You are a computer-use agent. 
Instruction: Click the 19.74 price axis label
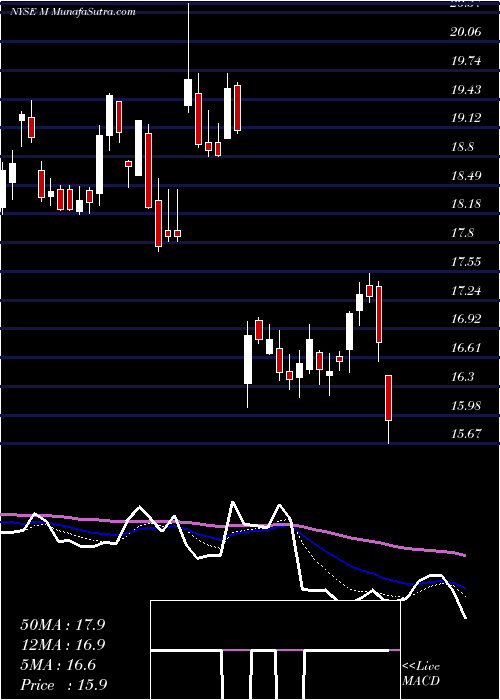coord(467,61)
